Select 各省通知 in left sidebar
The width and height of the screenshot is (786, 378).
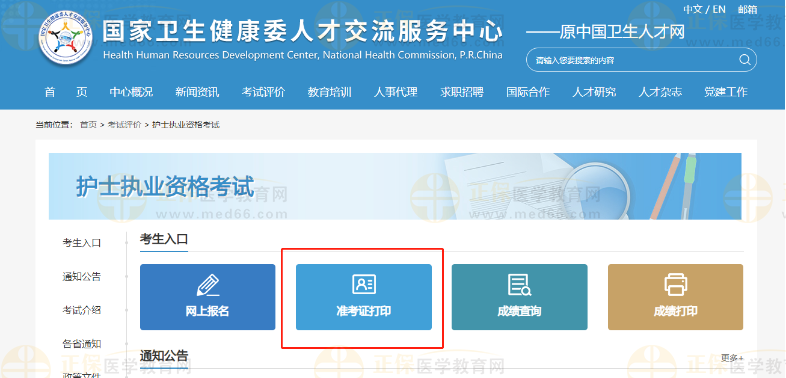[82, 343]
